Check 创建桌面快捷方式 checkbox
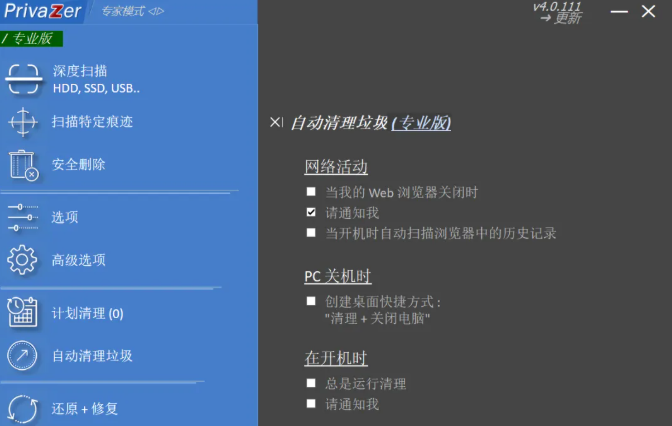This screenshot has height=426, width=672. 311,301
